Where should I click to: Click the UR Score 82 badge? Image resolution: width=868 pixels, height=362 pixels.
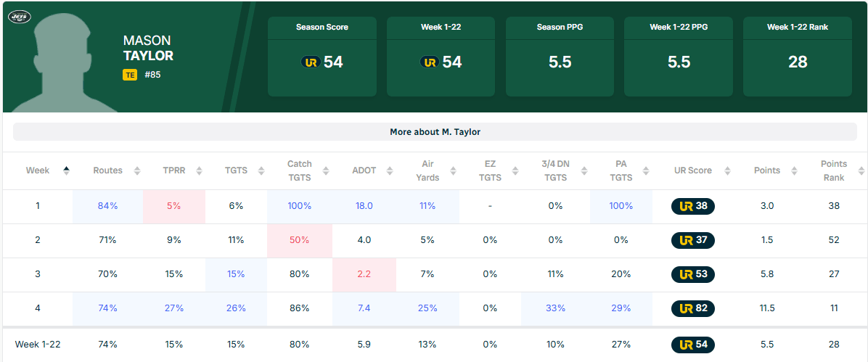click(693, 308)
